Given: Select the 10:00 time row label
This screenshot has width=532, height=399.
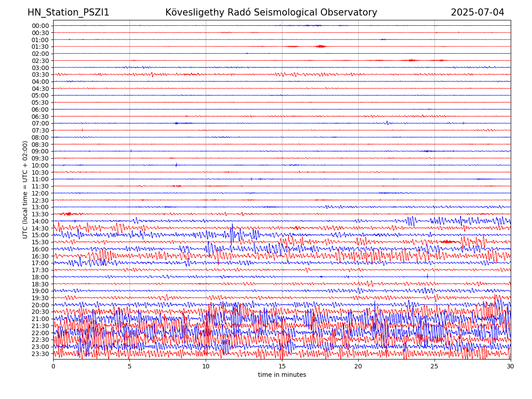Looking at the screenshot, I should pos(40,165).
